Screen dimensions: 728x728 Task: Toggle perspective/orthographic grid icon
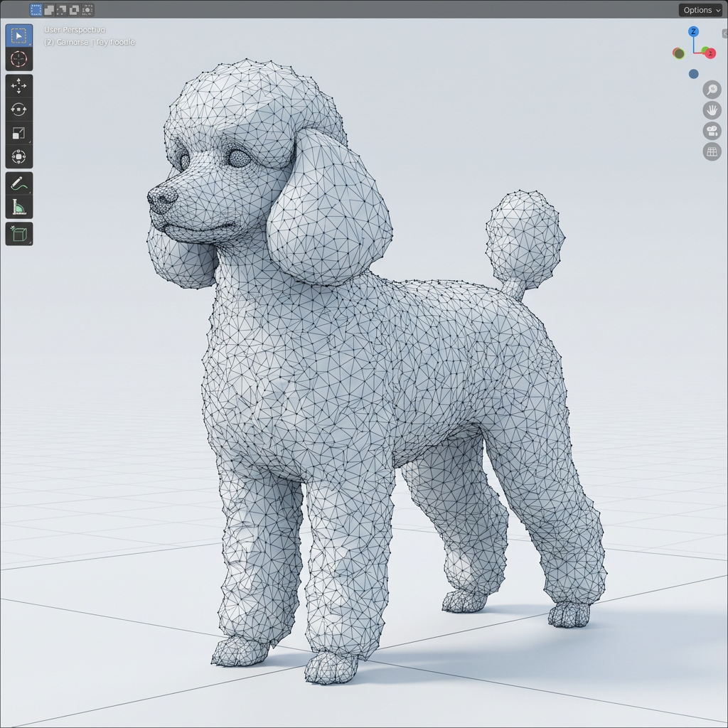[712, 151]
